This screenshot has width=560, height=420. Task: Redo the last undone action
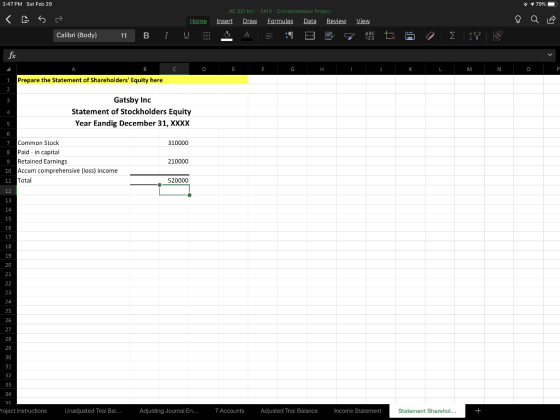[x=59, y=19]
